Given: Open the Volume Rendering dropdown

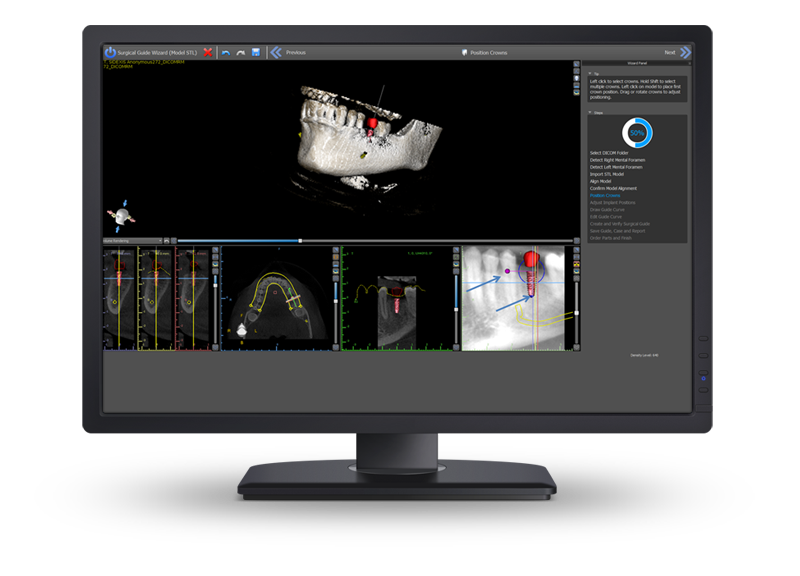Looking at the screenshot, I should tap(132, 241).
